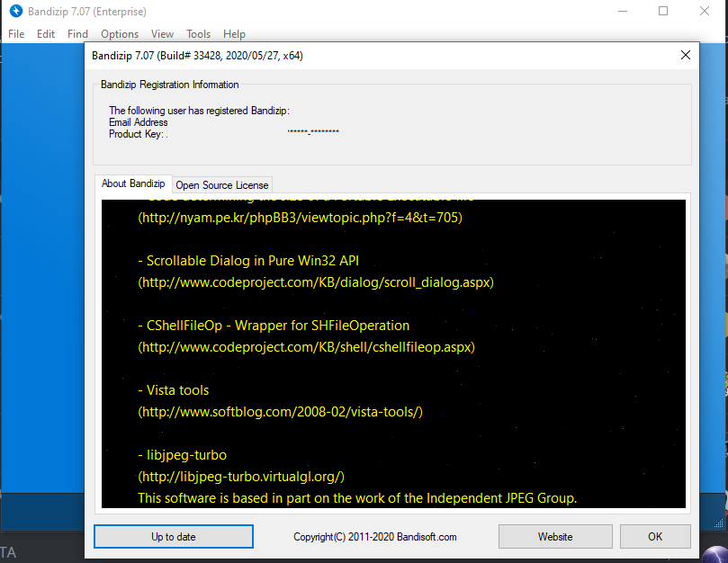Click the nyam.pe.kr phpBB3 URL text
Image resolution: width=728 pixels, height=563 pixels.
coord(300,218)
